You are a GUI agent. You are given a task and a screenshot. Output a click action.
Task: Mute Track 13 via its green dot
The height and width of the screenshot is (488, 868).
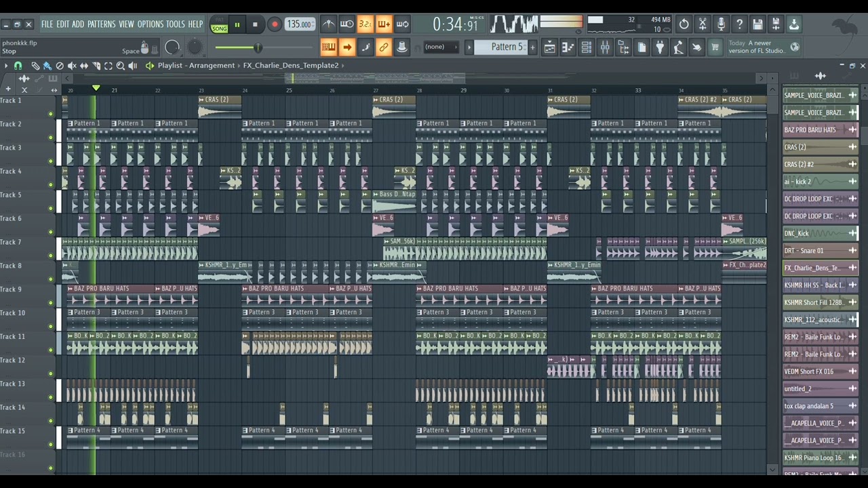[51, 397]
